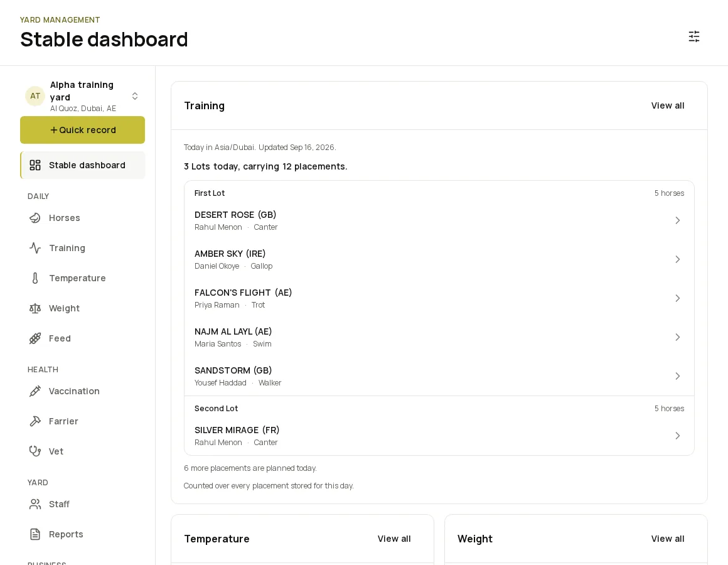The height and width of the screenshot is (565, 728).
Task: Go to Training in the sidebar
Action: click(x=83, y=248)
